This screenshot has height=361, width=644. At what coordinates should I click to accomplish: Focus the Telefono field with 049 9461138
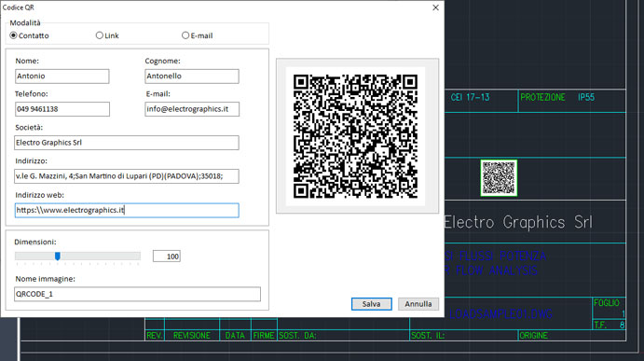point(62,109)
